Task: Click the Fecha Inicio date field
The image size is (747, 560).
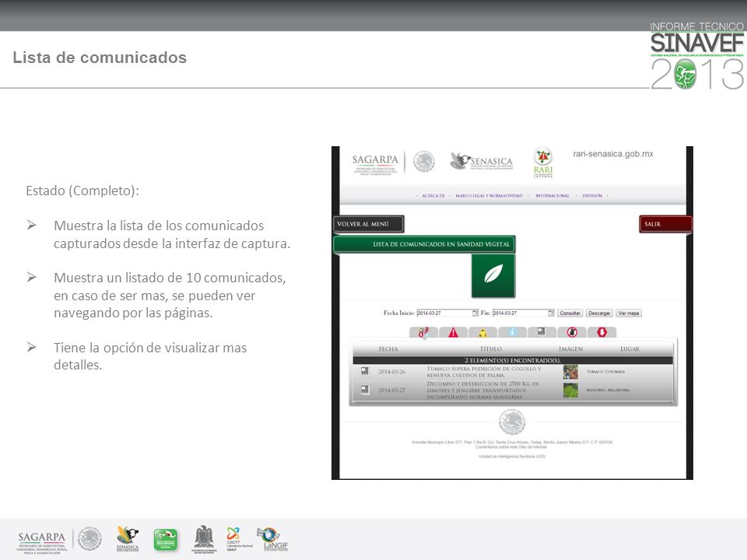Action: 444,313
